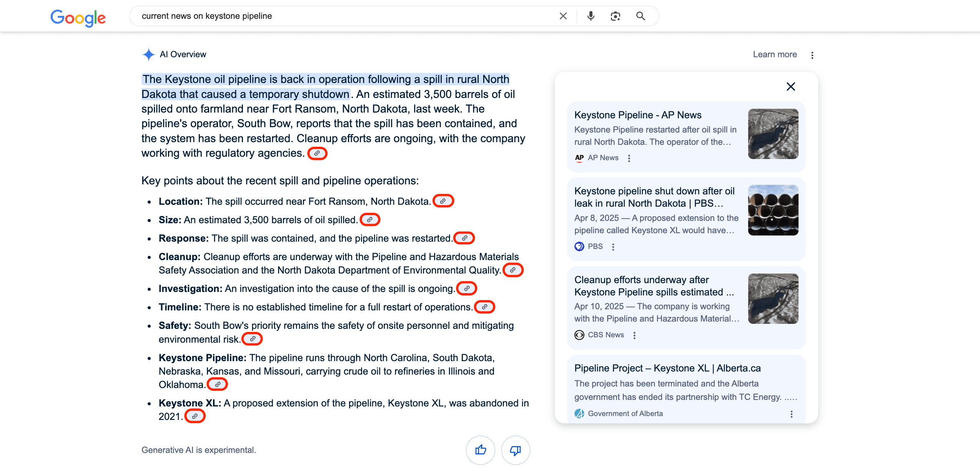Give thumbs up feedback on AI Overview

[x=481, y=450]
